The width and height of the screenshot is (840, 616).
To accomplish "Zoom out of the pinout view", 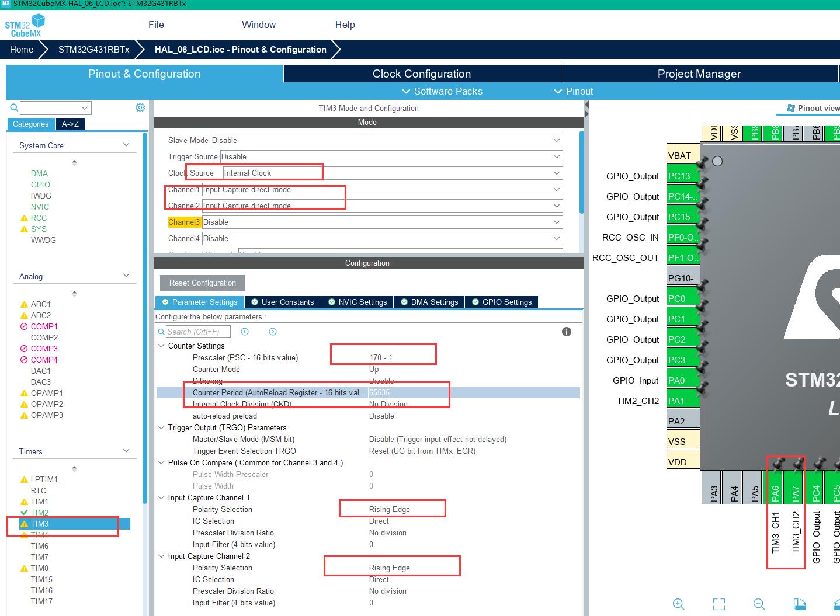I will click(x=759, y=604).
